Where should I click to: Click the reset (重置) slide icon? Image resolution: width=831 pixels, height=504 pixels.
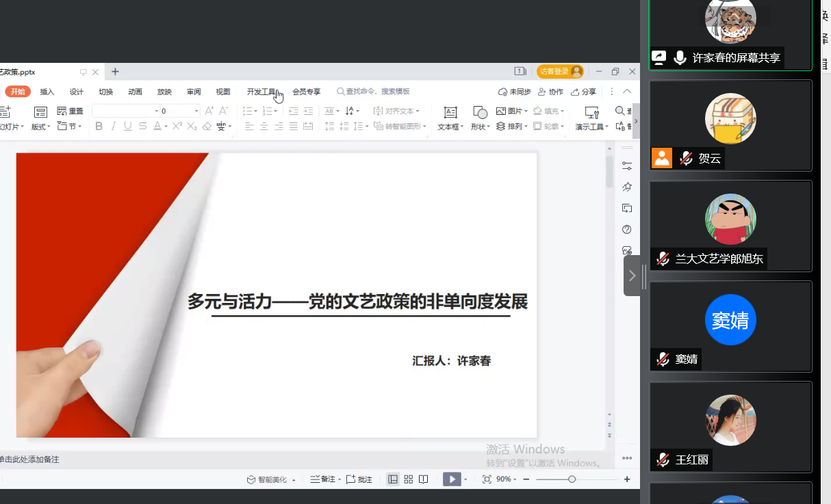pos(70,111)
